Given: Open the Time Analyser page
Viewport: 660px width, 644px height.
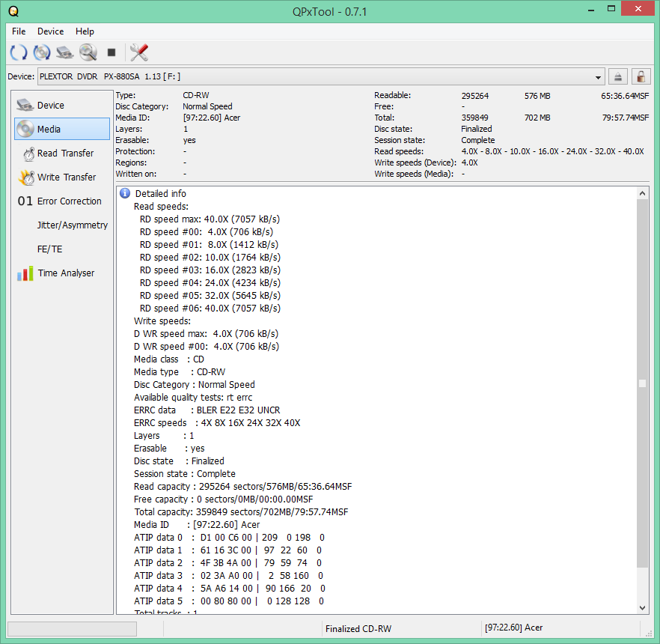Looking at the screenshot, I should coord(62,273).
